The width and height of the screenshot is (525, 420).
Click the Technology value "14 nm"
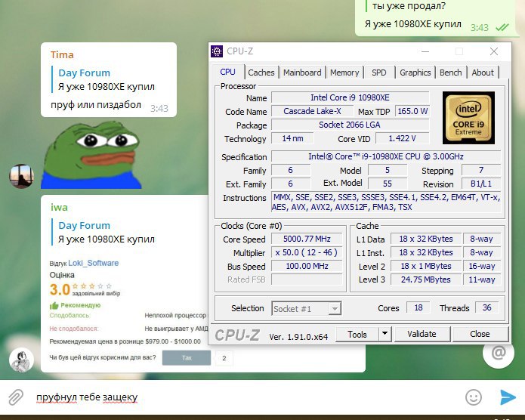point(292,138)
